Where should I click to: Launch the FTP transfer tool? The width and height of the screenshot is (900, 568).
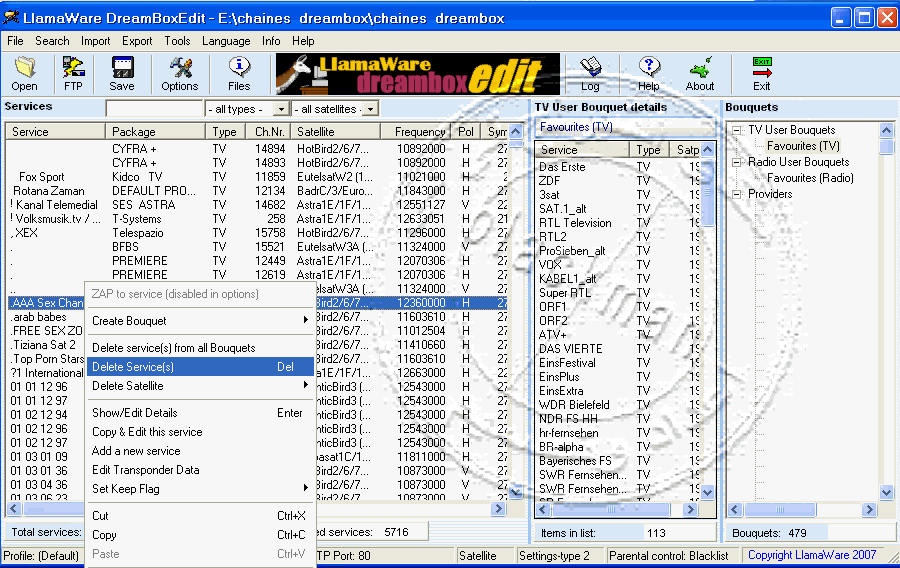pos(73,73)
